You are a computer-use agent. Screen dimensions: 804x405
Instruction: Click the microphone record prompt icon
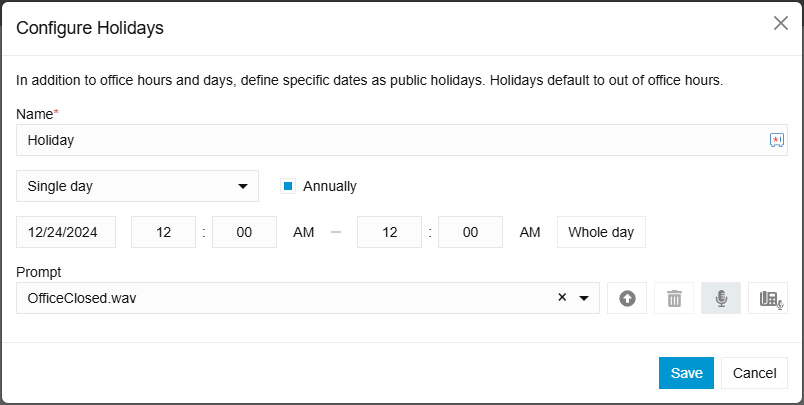tap(721, 298)
